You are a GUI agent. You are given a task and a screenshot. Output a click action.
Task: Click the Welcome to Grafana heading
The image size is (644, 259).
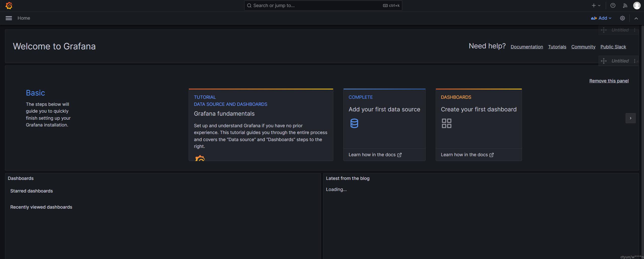pyautogui.click(x=54, y=46)
